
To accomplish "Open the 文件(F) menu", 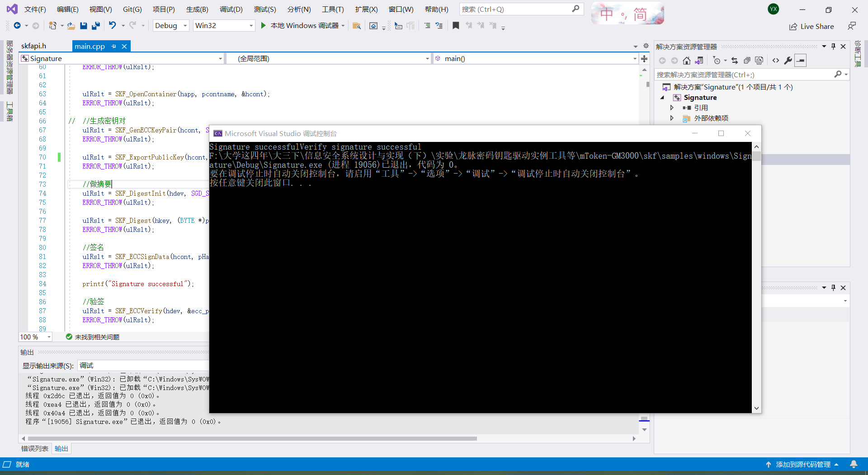I will [35, 9].
